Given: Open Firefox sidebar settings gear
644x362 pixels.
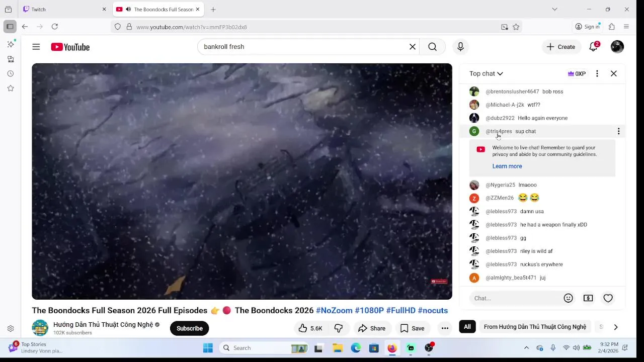Looking at the screenshot, I should pos(11,328).
